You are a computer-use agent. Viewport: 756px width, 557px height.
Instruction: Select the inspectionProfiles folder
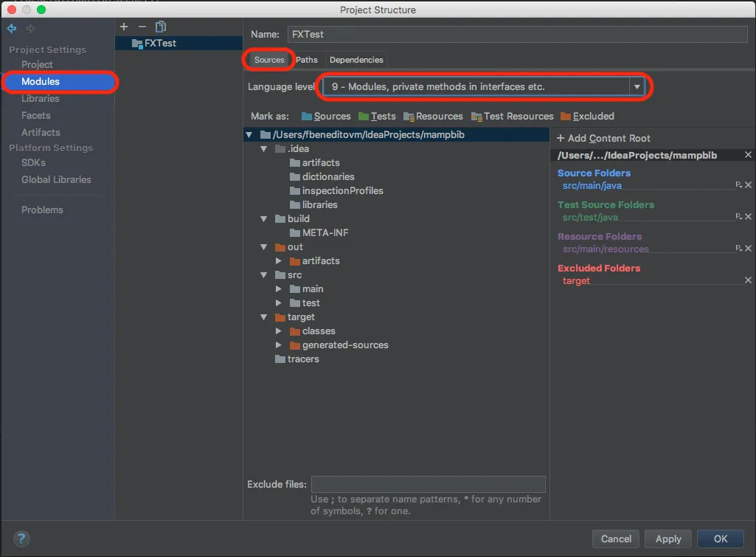click(x=336, y=191)
